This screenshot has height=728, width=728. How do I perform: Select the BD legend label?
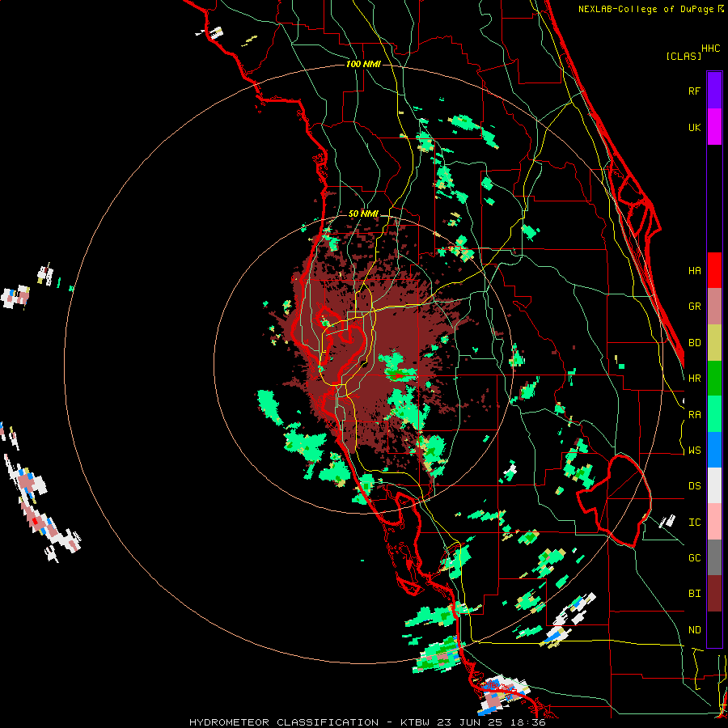pos(694,343)
